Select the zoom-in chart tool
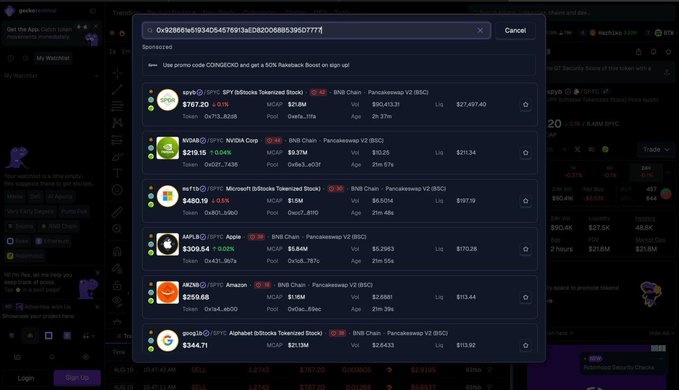 coord(117,229)
